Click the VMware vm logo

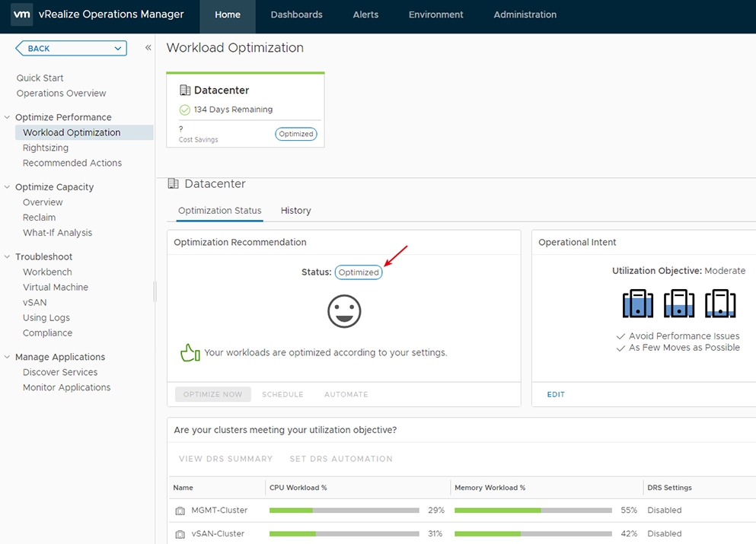(21, 14)
